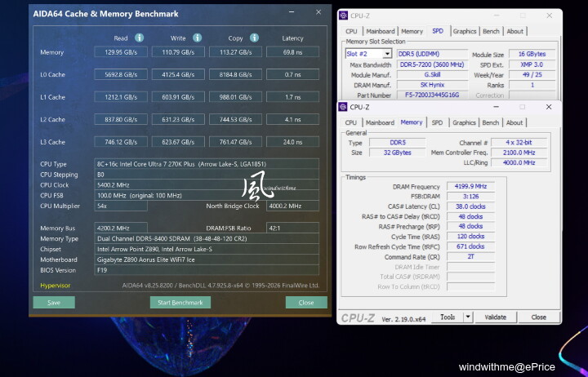Select the Memory tab in front CPU-Z window
588x377 pixels.
[412, 122]
